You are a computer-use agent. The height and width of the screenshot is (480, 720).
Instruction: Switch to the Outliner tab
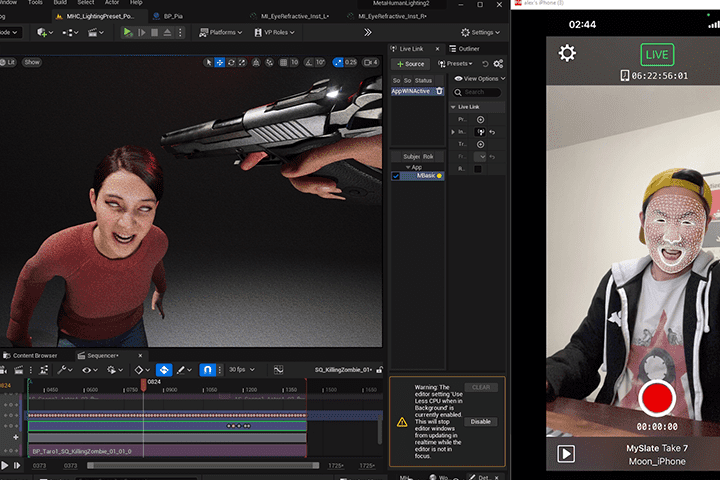(464, 49)
